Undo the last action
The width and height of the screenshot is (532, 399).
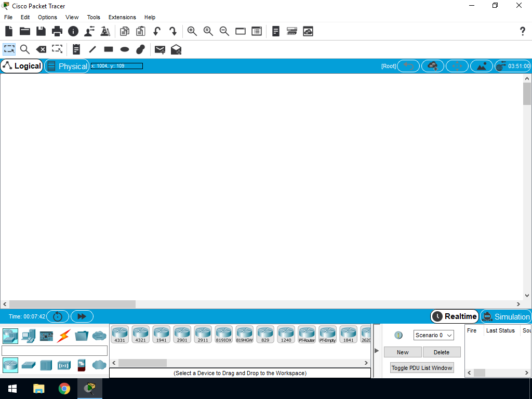[157, 31]
